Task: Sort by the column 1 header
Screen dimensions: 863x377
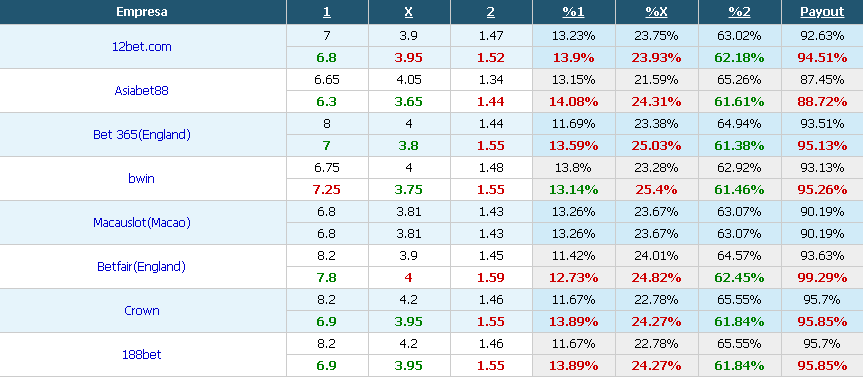Action: click(x=326, y=12)
